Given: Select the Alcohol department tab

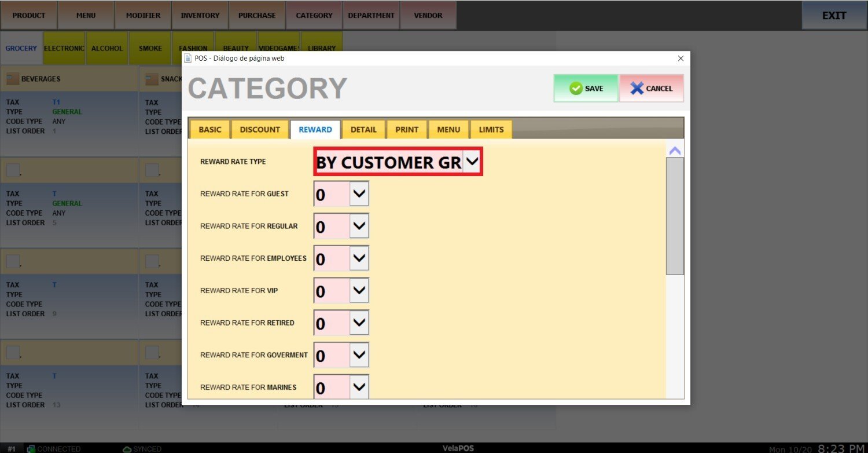Looking at the screenshot, I should (107, 49).
